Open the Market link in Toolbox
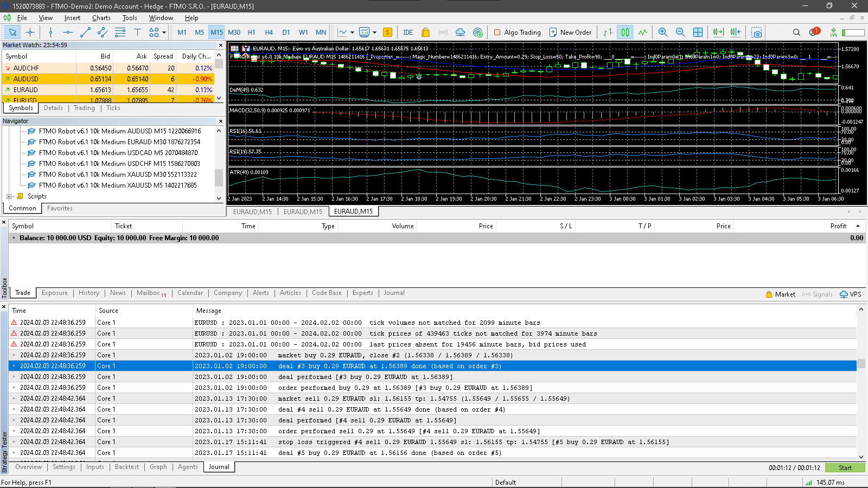 coord(780,294)
